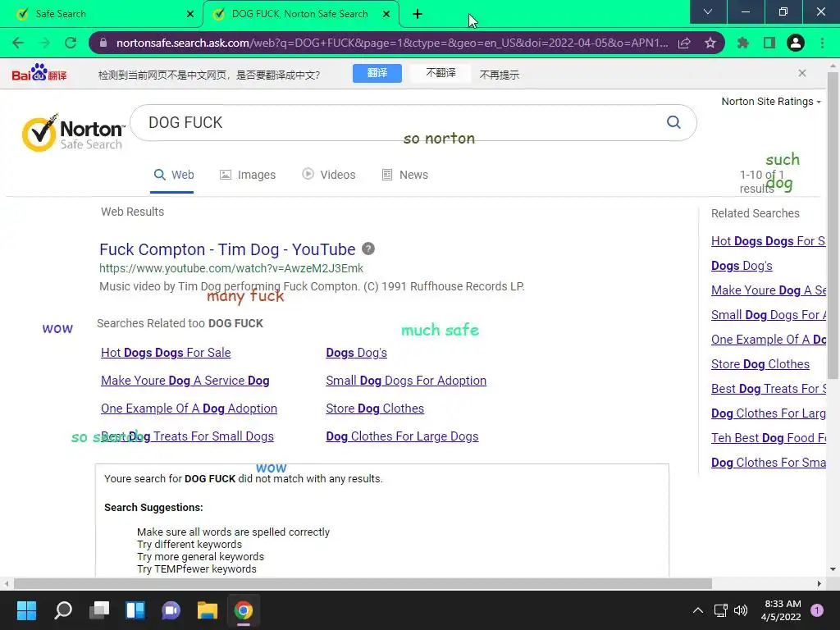Click the Chrome taskbar icon
This screenshot has width=840, height=630.
click(243, 610)
